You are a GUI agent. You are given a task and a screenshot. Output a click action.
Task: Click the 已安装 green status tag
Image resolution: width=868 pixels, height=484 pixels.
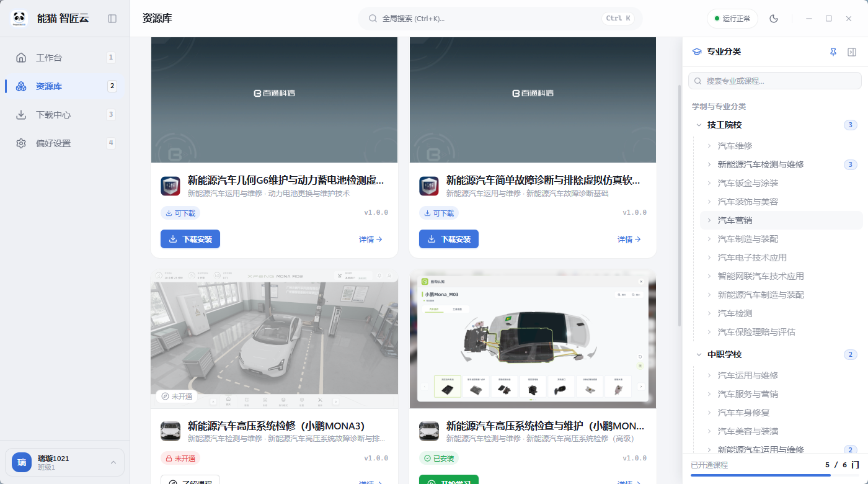tap(439, 459)
